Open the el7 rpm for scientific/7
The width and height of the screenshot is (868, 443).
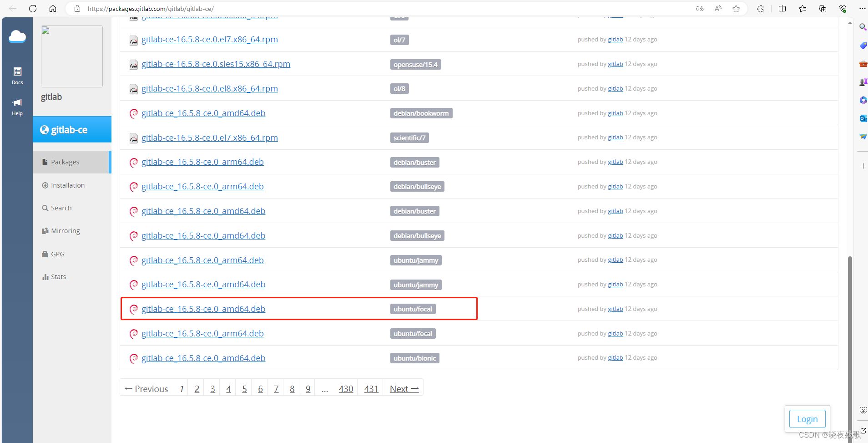tap(210, 138)
